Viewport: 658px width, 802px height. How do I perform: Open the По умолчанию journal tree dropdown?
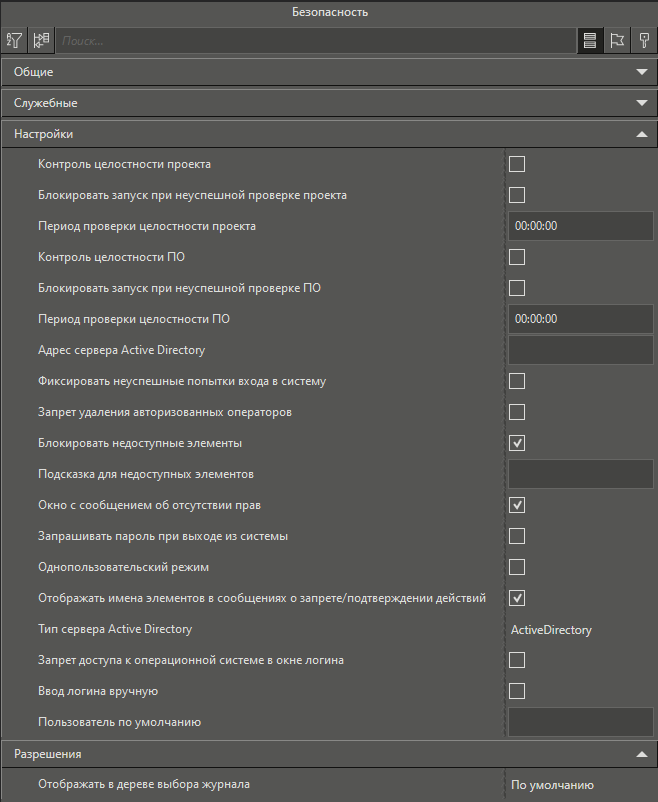[x=580, y=785]
